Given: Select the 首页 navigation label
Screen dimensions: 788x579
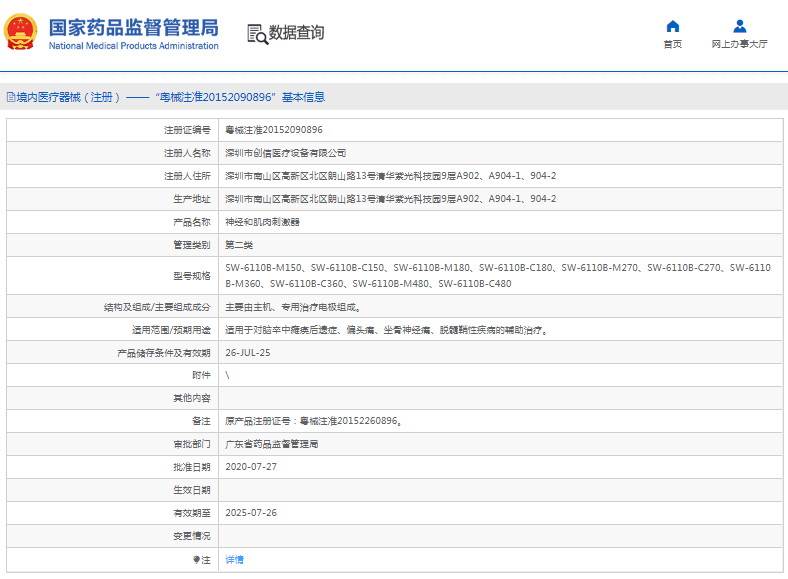Looking at the screenshot, I should [672, 45].
